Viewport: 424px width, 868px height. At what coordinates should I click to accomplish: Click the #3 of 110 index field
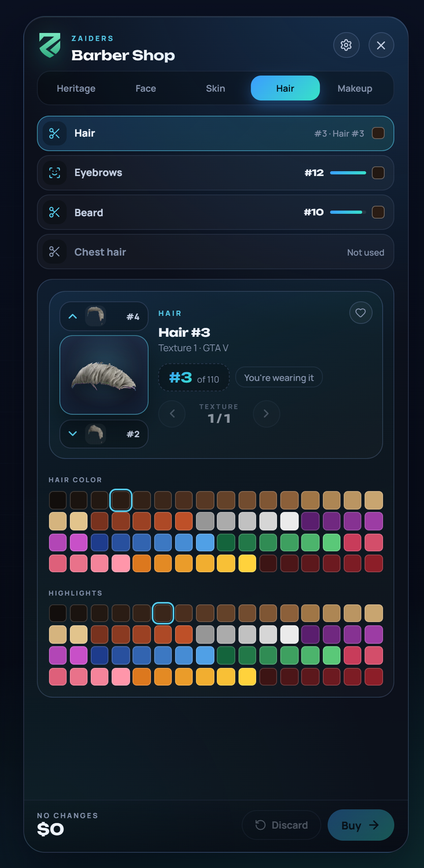pyautogui.click(x=194, y=378)
